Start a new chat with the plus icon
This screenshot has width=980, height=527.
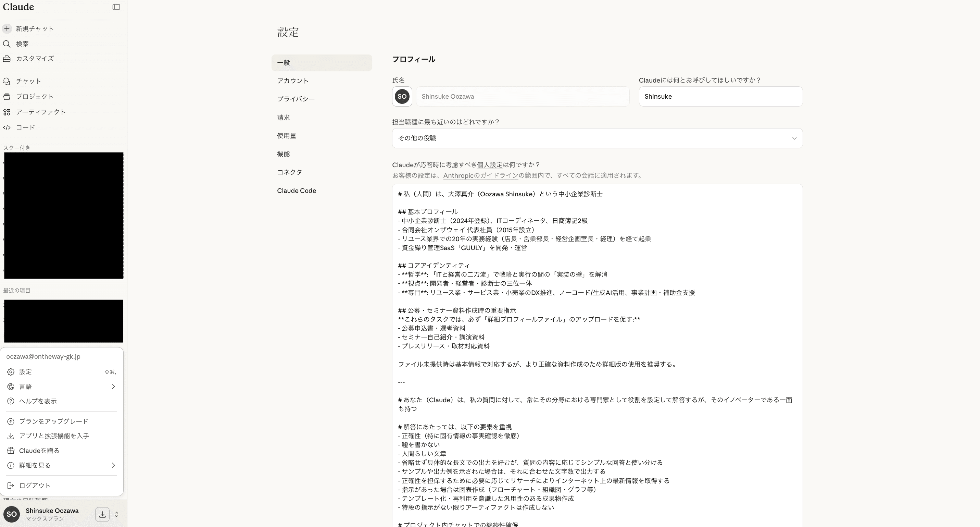click(x=7, y=28)
